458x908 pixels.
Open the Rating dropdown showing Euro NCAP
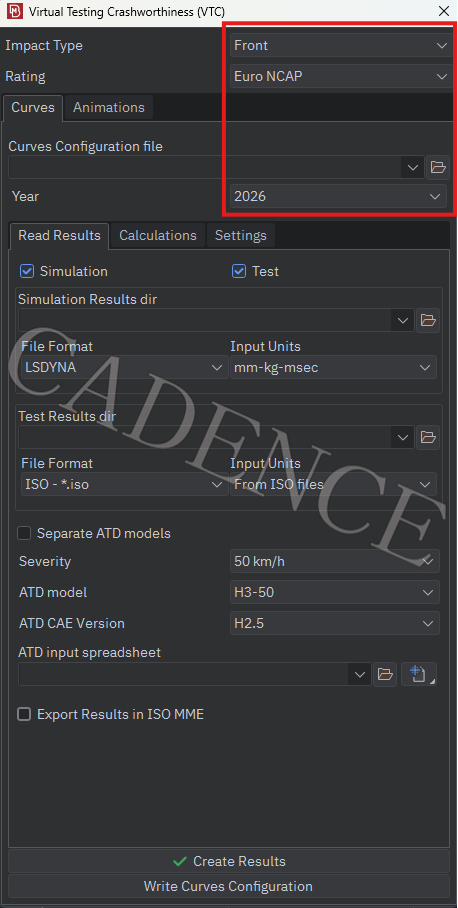(340, 76)
